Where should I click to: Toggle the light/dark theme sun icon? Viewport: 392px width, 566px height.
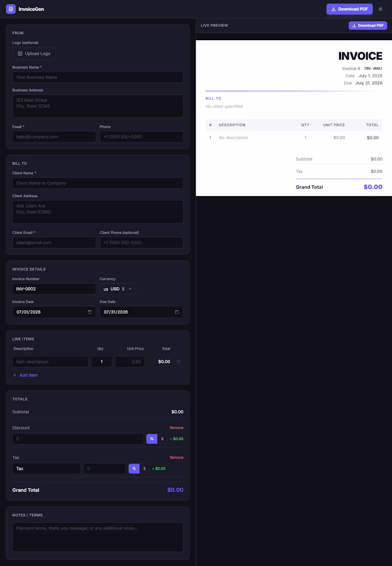coord(380,9)
